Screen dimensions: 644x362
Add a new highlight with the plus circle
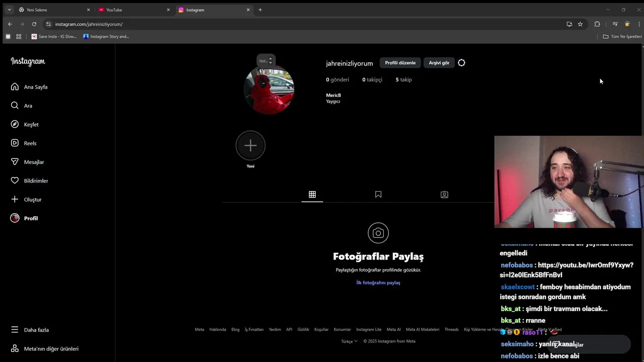click(x=251, y=145)
